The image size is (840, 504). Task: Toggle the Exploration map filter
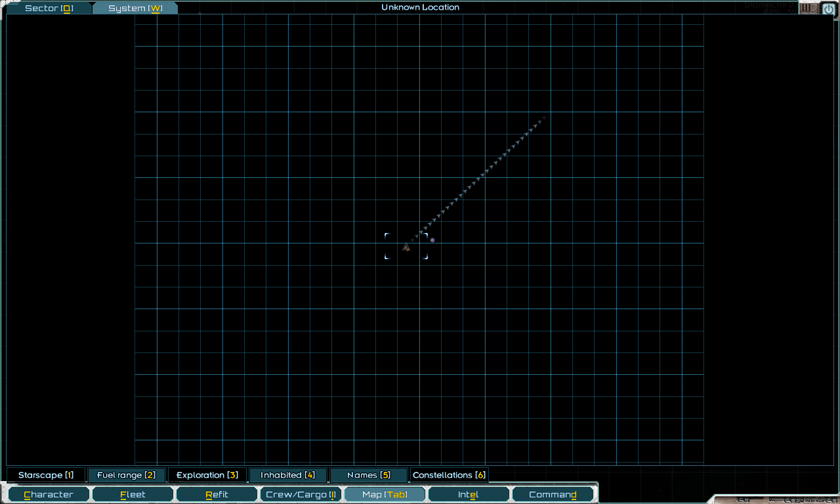click(x=207, y=475)
